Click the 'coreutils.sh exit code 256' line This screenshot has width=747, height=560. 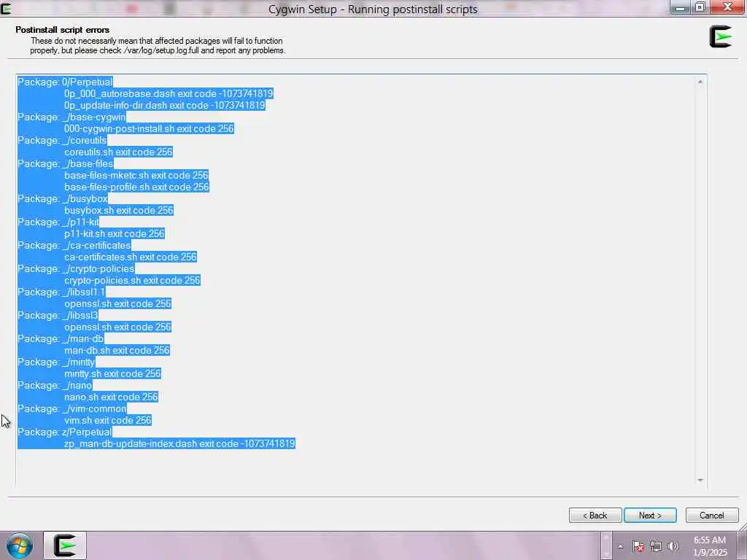(x=118, y=152)
